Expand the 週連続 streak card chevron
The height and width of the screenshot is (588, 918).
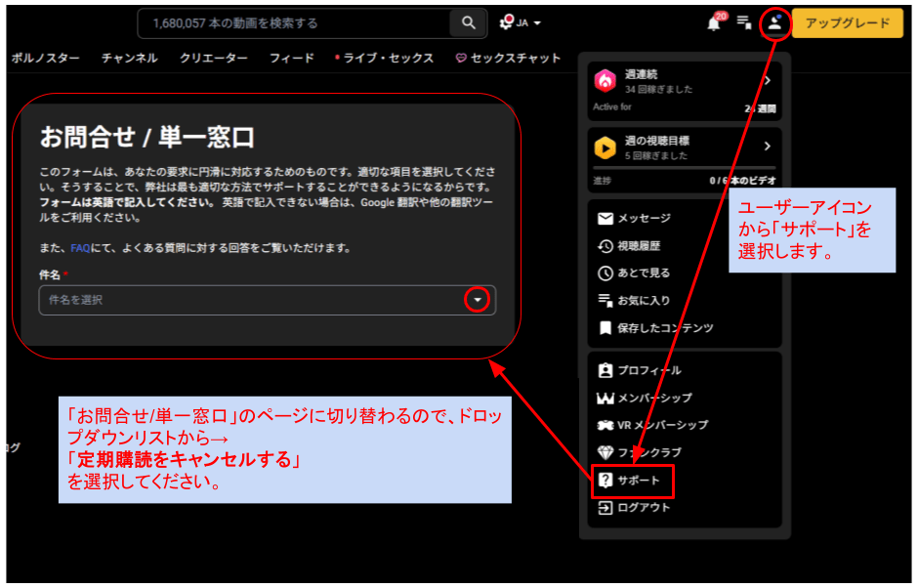point(767,81)
